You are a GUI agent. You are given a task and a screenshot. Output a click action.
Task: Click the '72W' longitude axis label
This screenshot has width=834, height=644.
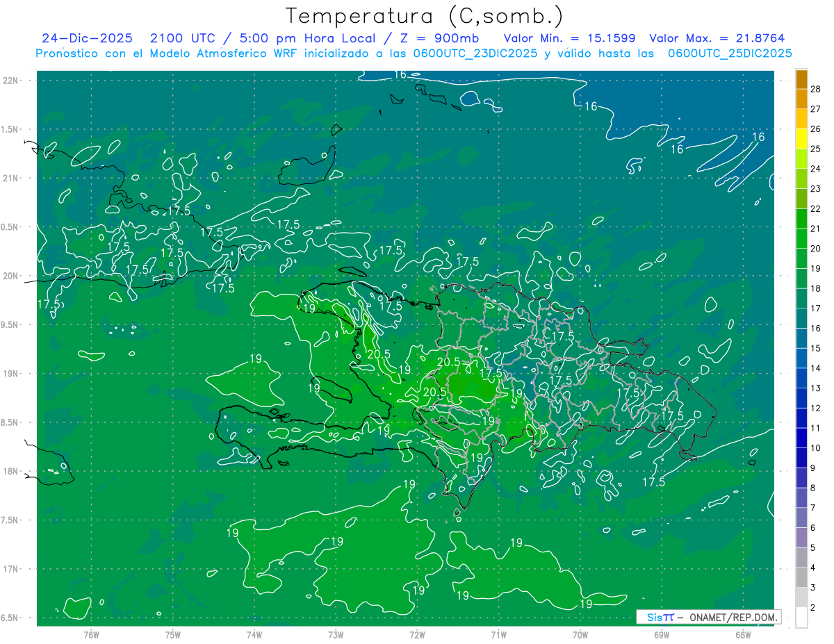pos(417,635)
